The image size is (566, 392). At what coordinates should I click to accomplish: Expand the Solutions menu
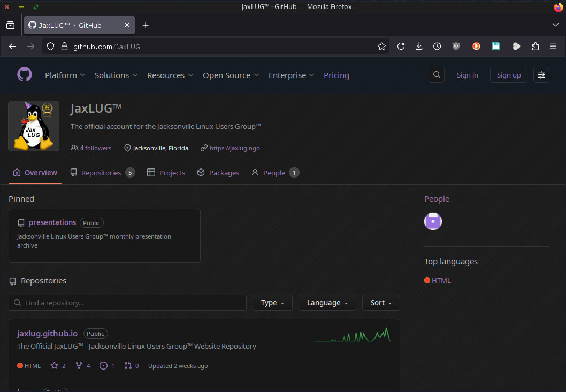(116, 75)
